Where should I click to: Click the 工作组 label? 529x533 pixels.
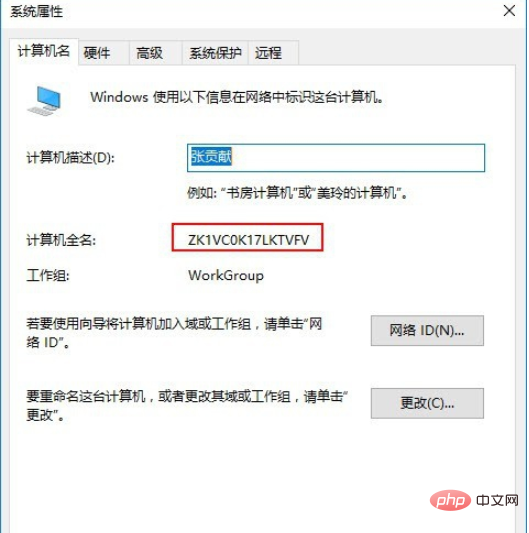coord(48,275)
